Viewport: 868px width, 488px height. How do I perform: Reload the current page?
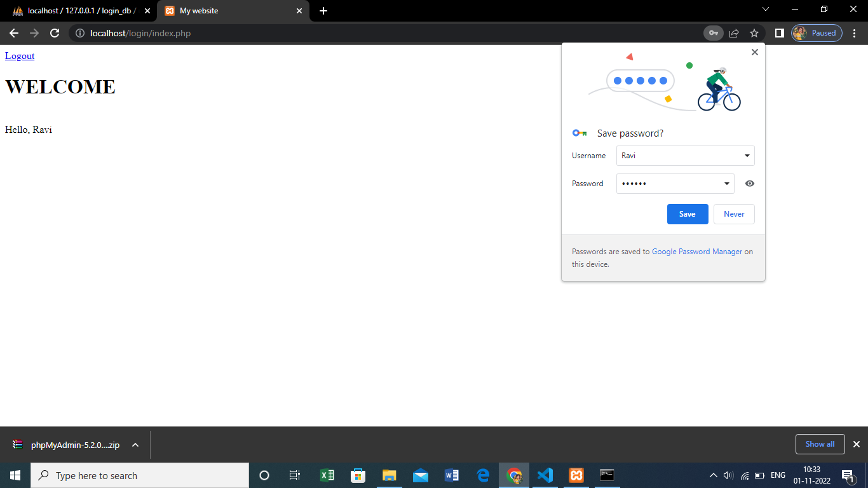point(54,33)
